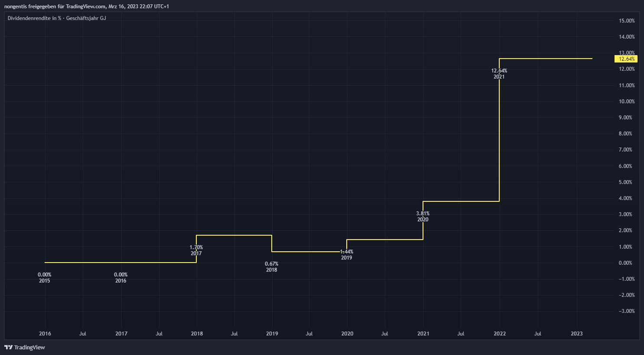
Task: Click 2023 on the time axis
Action: point(576,334)
